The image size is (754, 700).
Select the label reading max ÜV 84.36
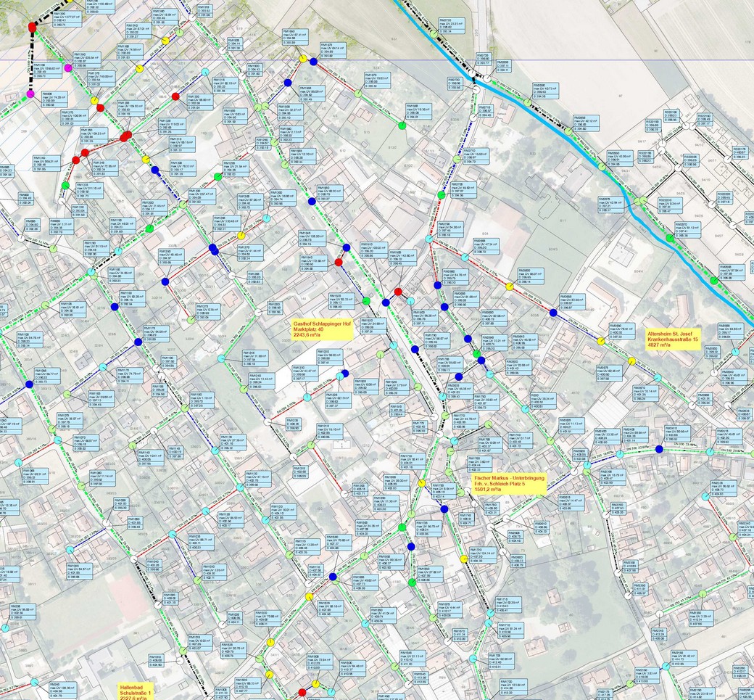(x=450, y=229)
